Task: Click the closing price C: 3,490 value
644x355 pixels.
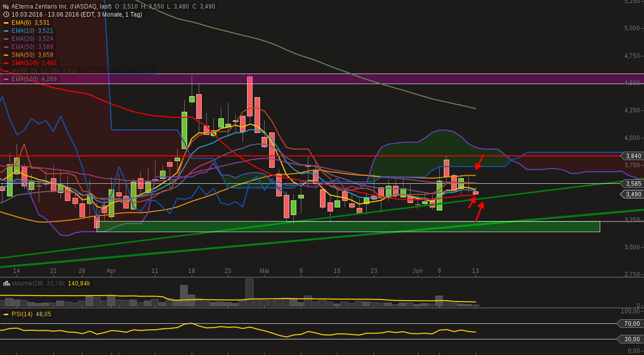Action: [x=203, y=7]
